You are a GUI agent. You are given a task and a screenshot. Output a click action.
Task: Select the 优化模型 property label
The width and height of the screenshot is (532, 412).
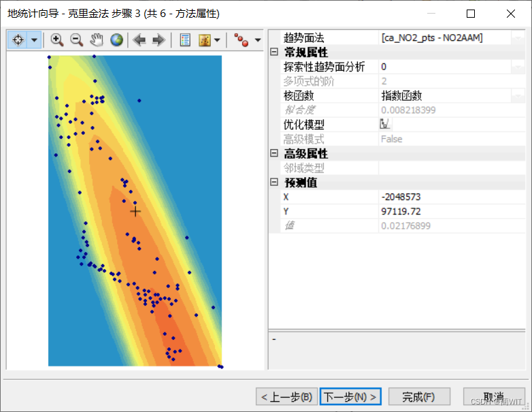pos(303,125)
